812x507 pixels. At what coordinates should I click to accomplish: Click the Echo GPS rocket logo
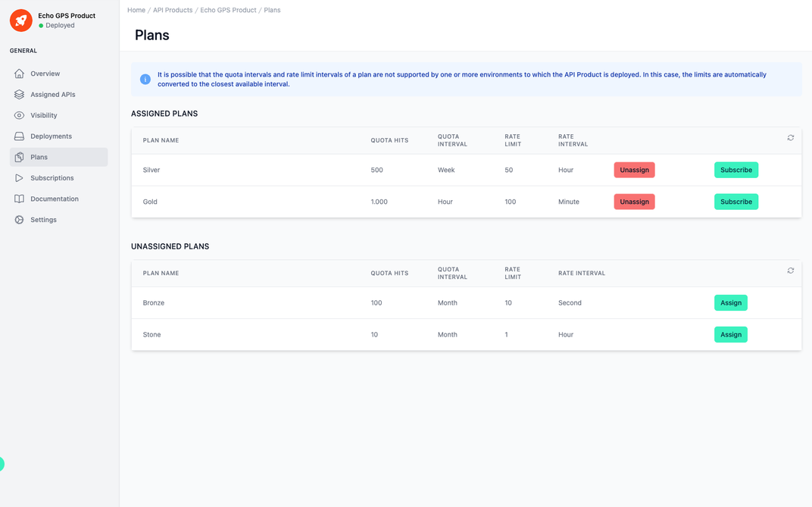(x=20, y=20)
